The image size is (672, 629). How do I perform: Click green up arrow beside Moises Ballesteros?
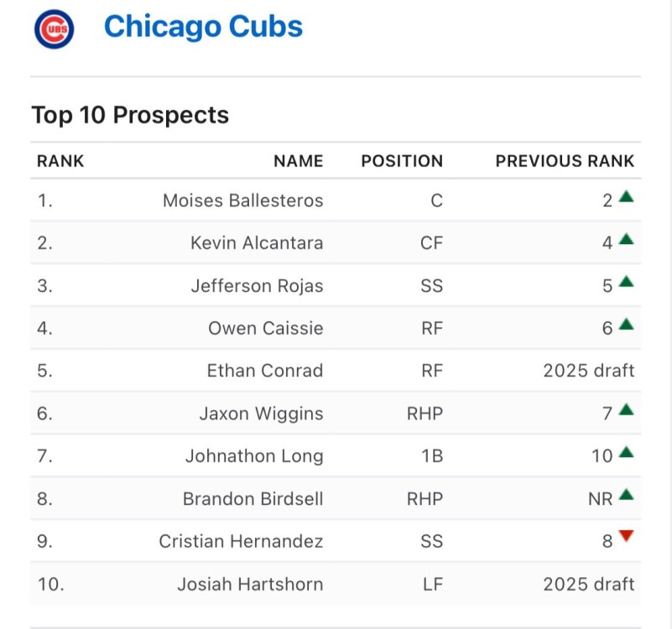point(626,197)
